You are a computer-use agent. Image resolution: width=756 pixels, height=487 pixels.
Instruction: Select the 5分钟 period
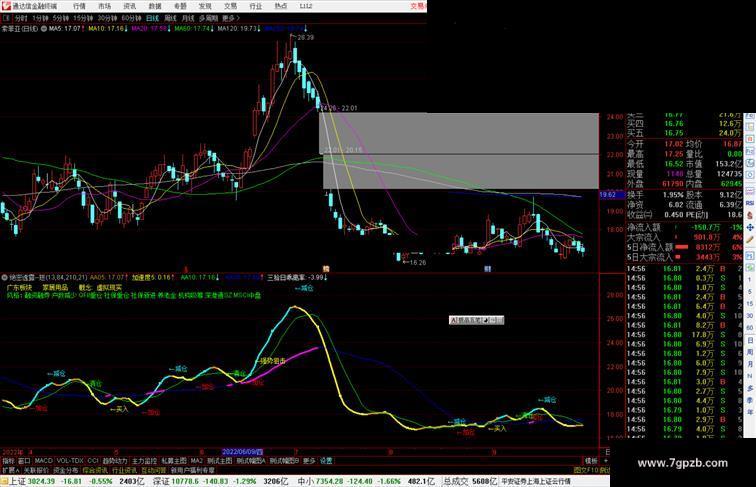pos(60,18)
